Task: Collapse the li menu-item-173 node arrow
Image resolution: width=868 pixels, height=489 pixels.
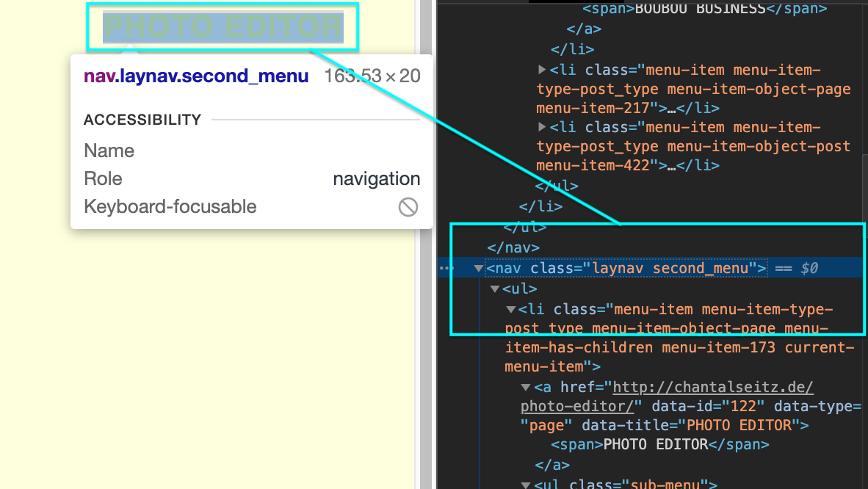Action: [x=511, y=310]
